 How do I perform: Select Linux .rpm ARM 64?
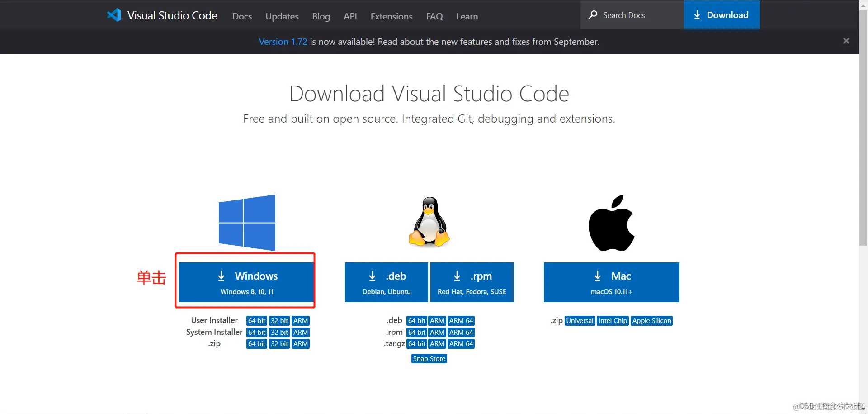click(461, 333)
